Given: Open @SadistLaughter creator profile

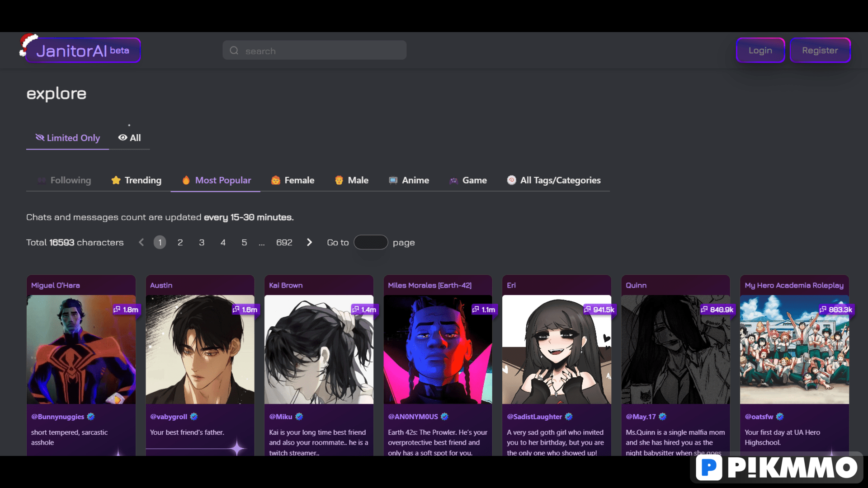Looking at the screenshot, I should (x=534, y=417).
